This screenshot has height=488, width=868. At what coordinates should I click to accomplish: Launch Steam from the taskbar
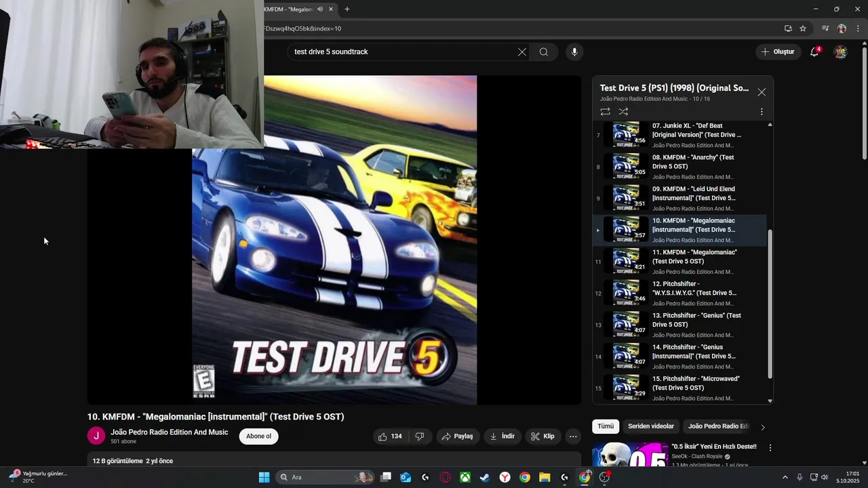485,477
